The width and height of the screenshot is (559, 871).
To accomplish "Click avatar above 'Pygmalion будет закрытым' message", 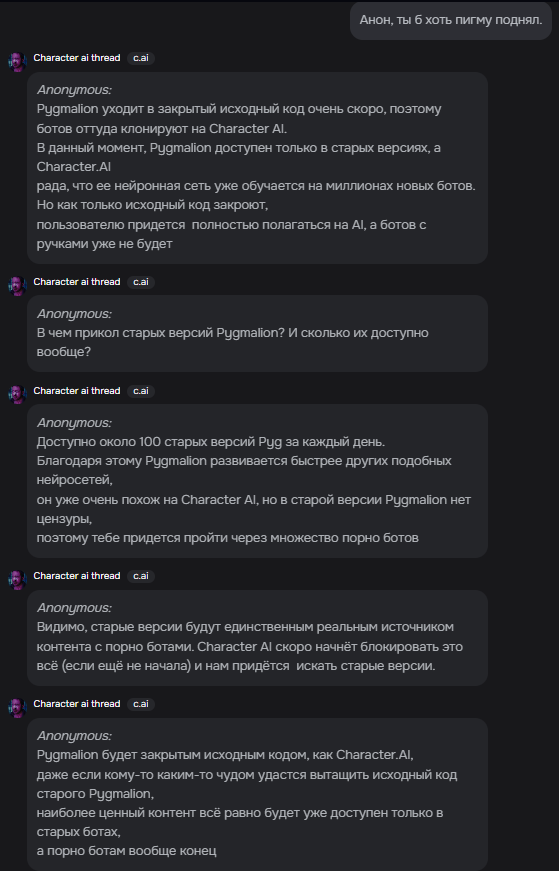I will 17,708.
